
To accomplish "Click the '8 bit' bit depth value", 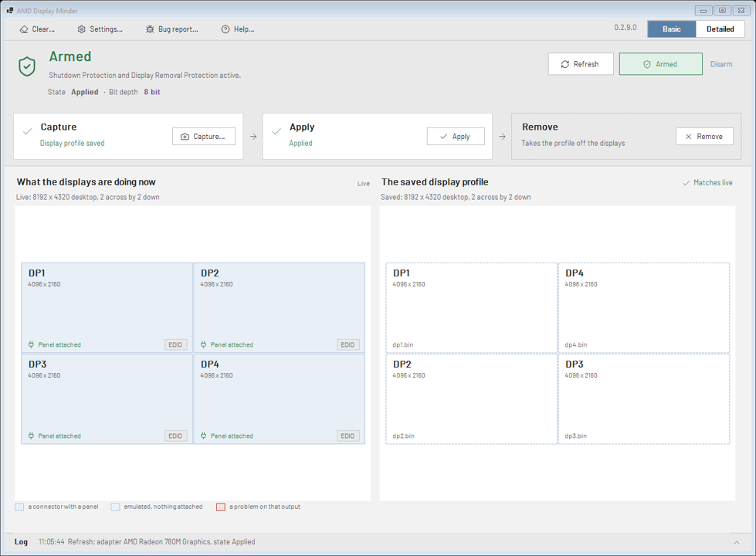I will [152, 92].
